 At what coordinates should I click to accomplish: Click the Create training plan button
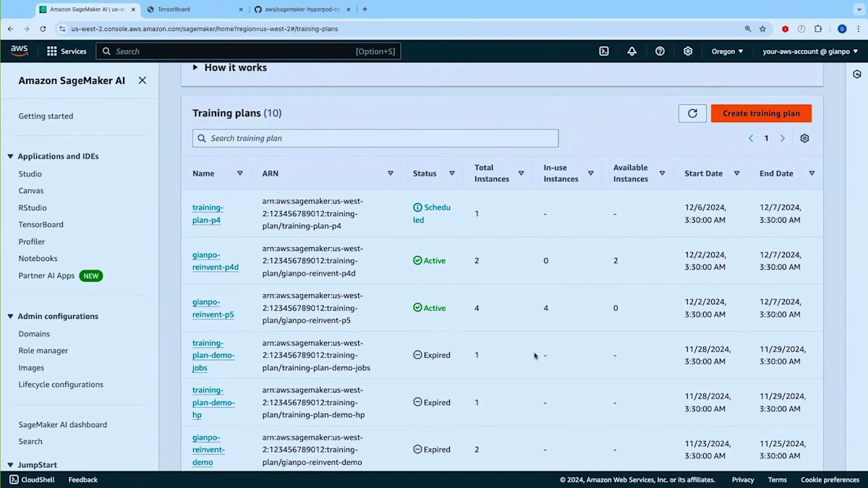tap(761, 114)
